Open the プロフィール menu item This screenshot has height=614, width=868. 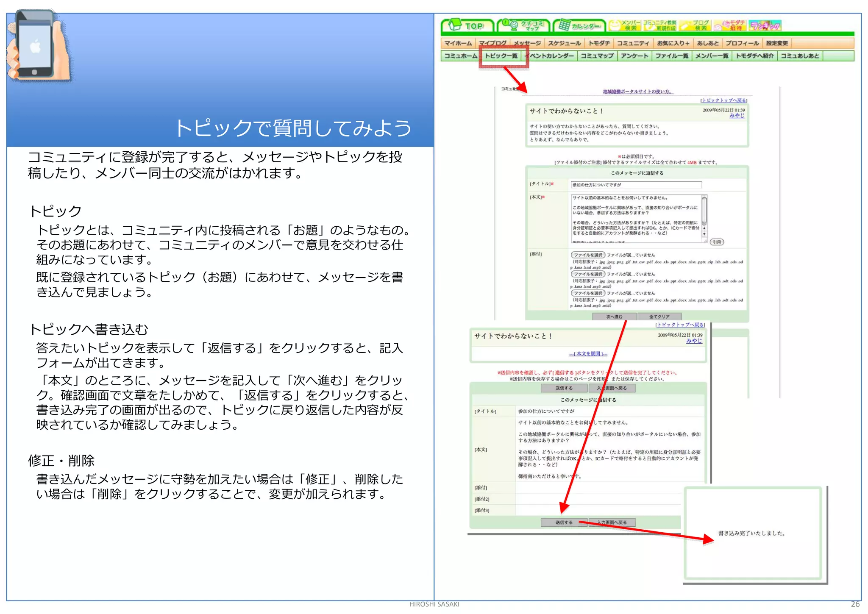coord(742,43)
